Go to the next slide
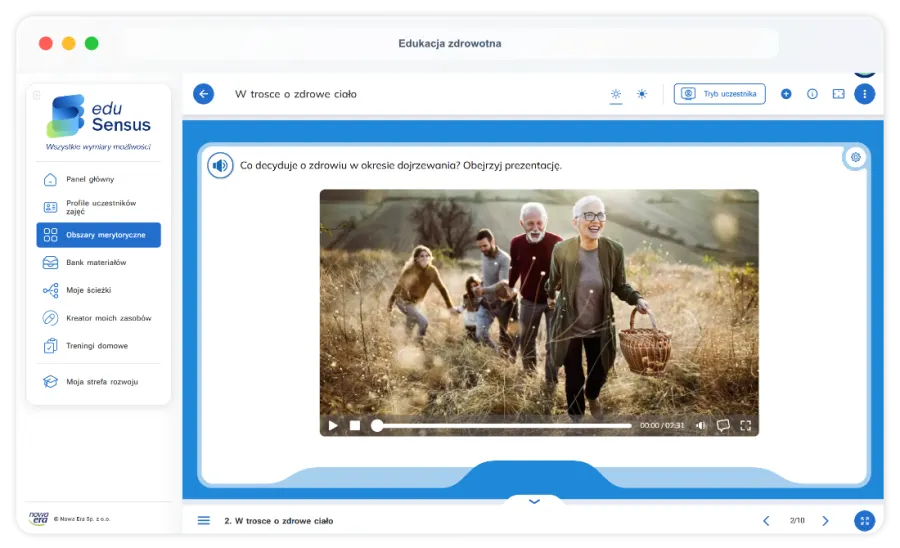The width and height of the screenshot is (900, 548). [825, 520]
